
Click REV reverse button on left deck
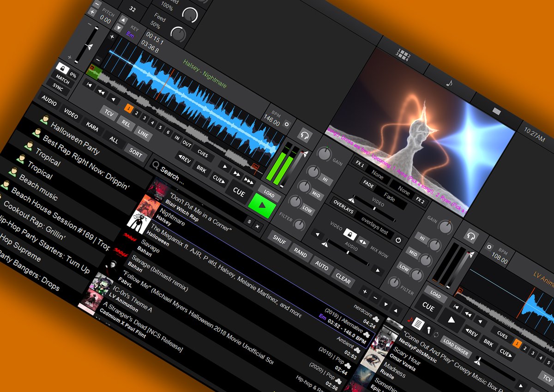tap(185, 159)
